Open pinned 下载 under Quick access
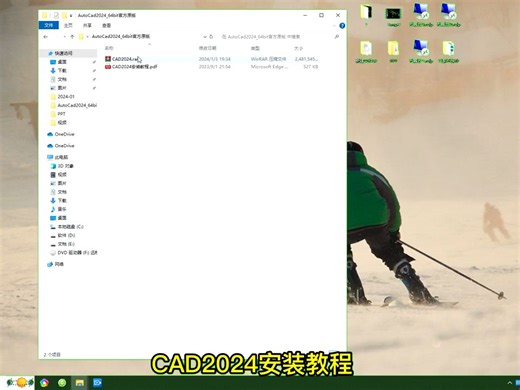520x390 pixels. click(62, 71)
